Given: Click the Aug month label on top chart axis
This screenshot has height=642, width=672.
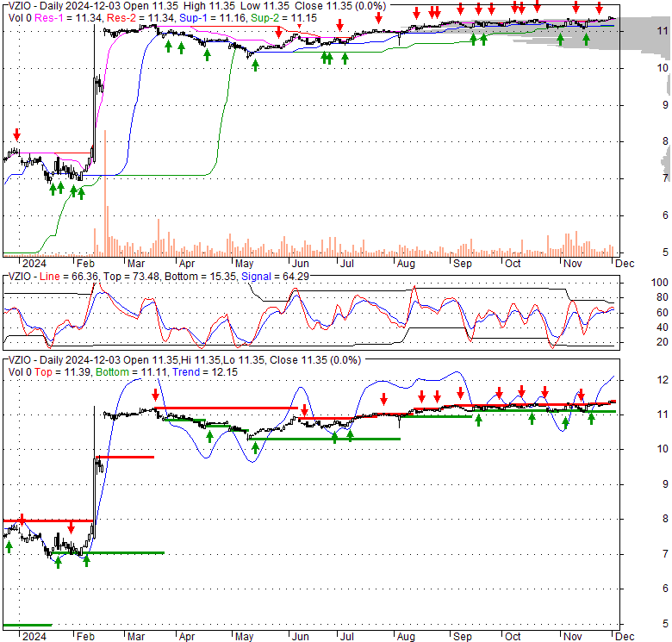Looking at the screenshot, I should (406, 263).
